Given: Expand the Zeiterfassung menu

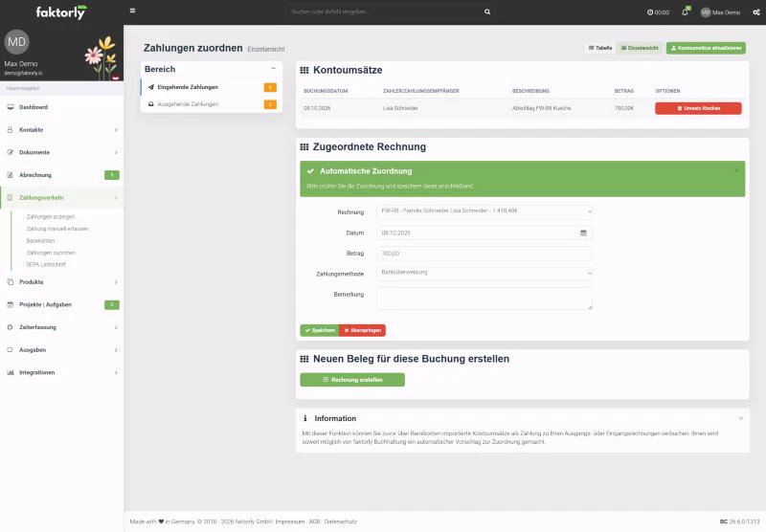Looking at the screenshot, I should click(x=61, y=327).
